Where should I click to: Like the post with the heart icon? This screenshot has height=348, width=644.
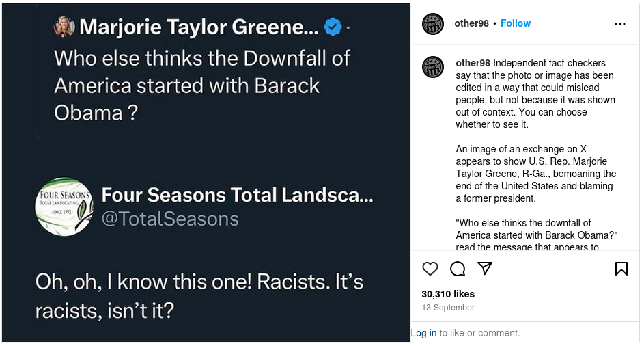point(430,269)
